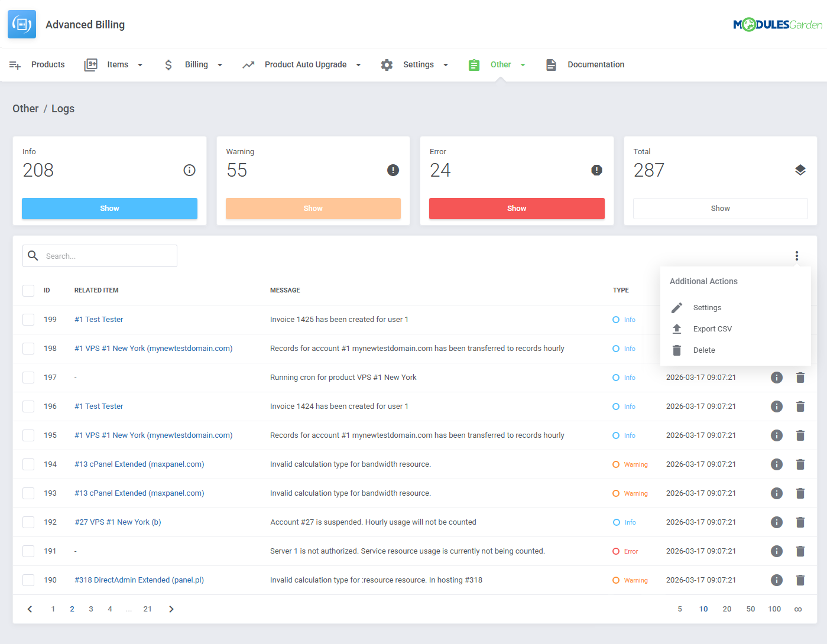Choose Delete in Additional Actions
Screen dimensions: 827x644
(704, 350)
